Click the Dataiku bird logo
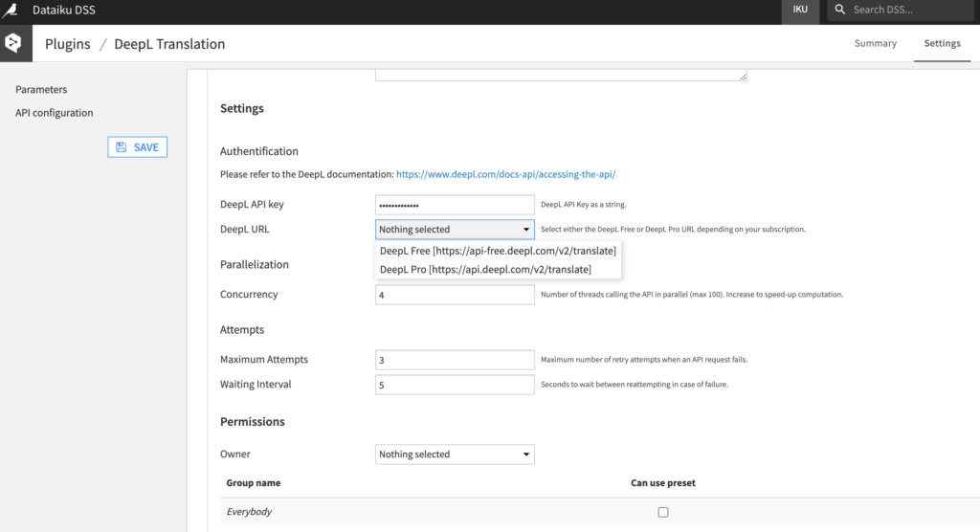The height and width of the screenshot is (532, 980). coord(12,10)
